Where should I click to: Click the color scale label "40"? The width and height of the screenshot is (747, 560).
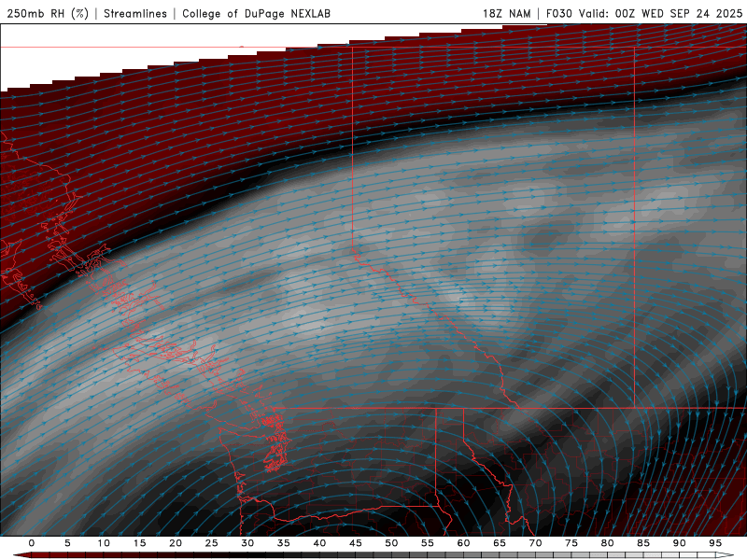tap(319, 543)
